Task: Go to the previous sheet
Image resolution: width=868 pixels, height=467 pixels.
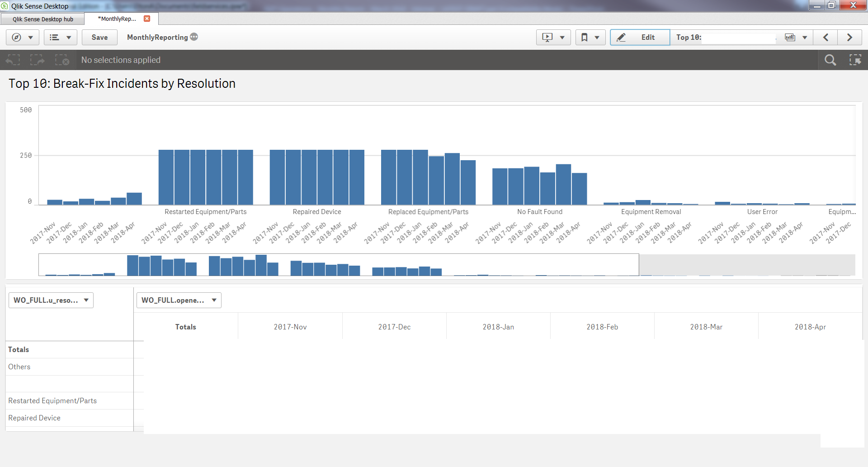Action: coord(826,38)
